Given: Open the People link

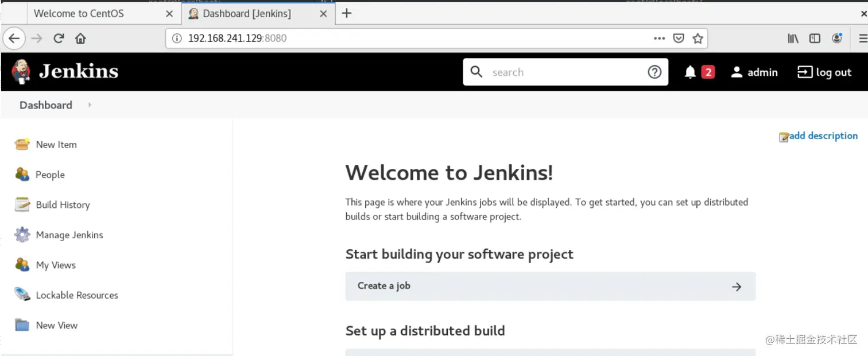Looking at the screenshot, I should 50,175.
